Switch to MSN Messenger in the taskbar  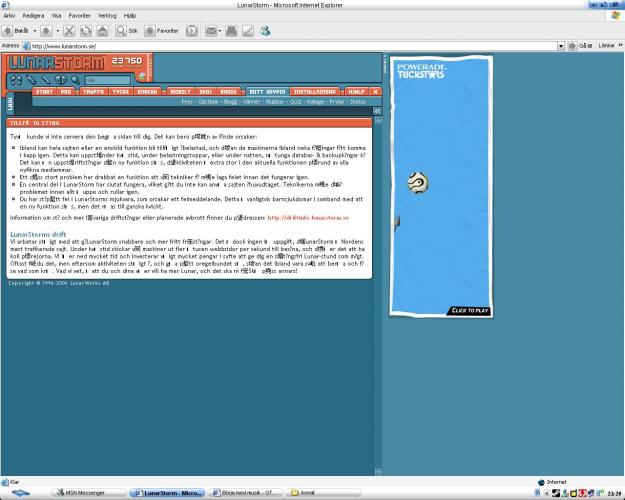(88, 493)
